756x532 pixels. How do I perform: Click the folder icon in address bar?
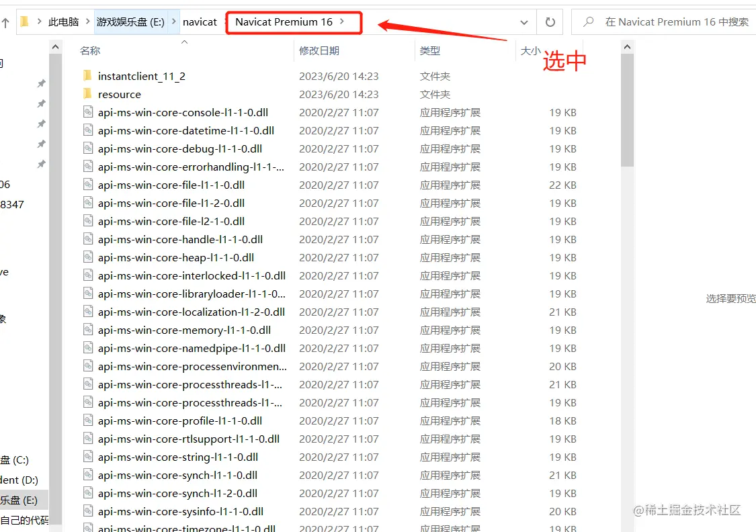[24, 21]
